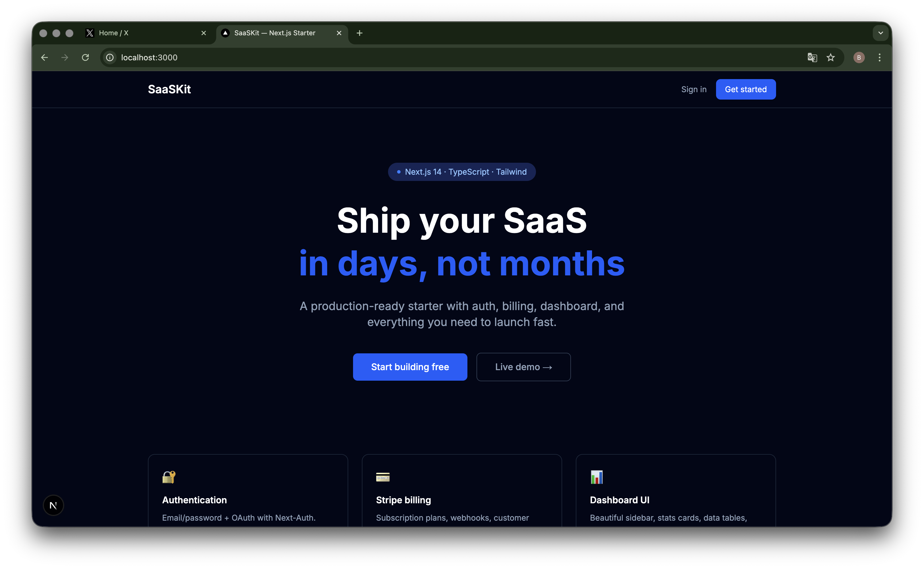Click Start building free
The width and height of the screenshot is (924, 569).
pyautogui.click(x=410, y=367)
